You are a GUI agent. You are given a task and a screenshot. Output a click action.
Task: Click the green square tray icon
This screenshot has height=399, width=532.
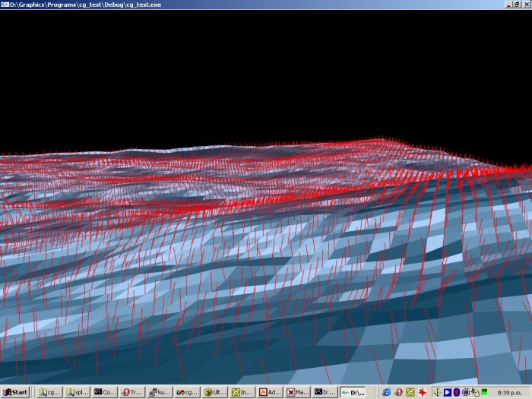[x=484, y=392]
